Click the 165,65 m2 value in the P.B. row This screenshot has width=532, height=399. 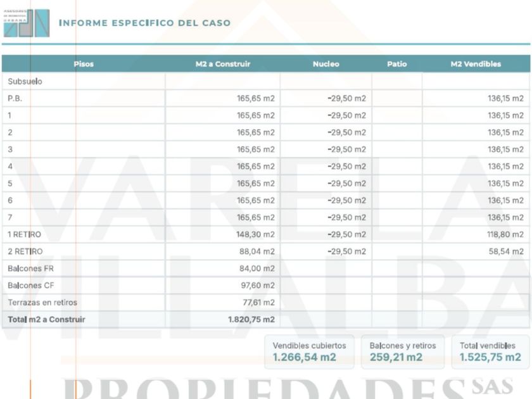[256, 98]
